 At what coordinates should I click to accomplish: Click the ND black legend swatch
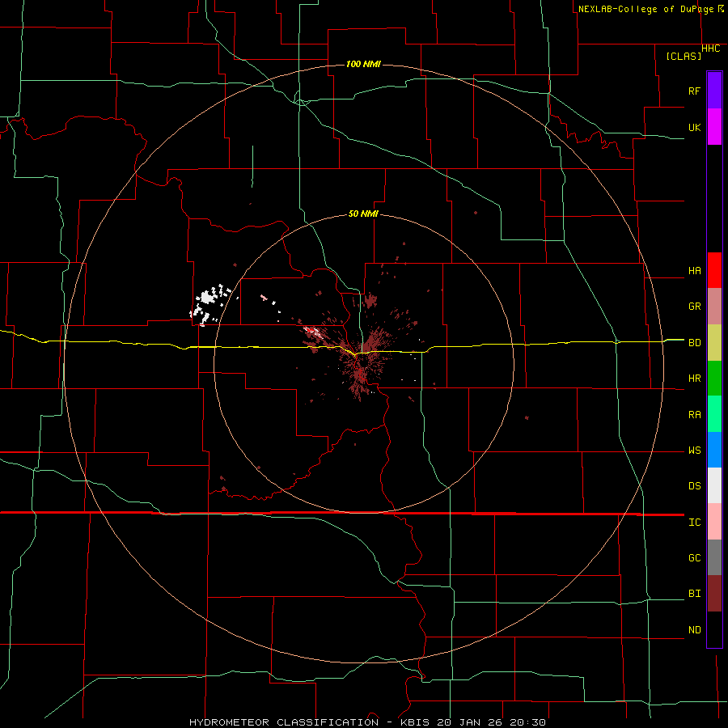[x=714, y=629]
